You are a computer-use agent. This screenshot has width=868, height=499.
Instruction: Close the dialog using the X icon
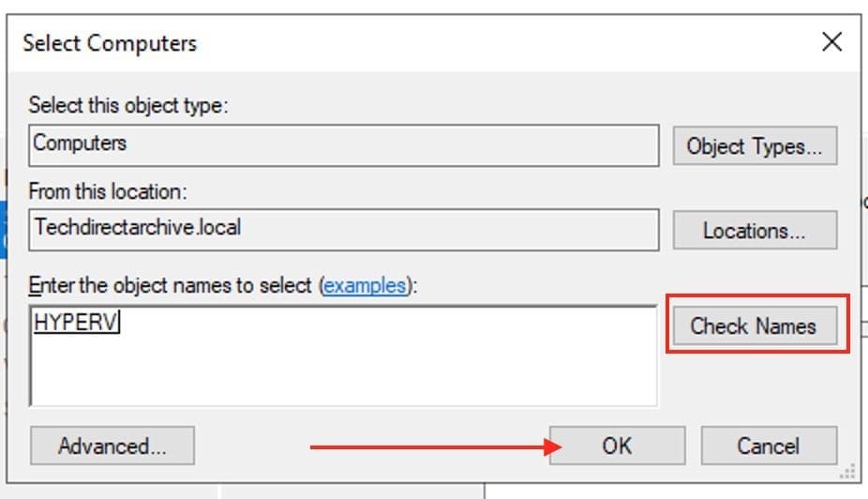831,42
